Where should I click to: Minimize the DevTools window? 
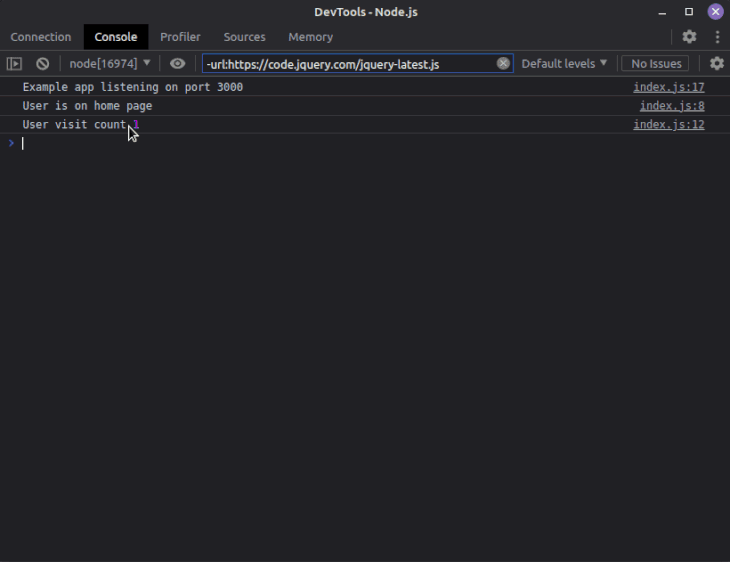pos(662,12)
